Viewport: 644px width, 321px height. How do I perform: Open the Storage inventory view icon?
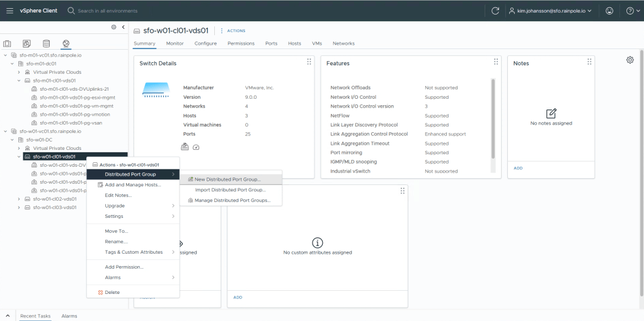(x=46, y=43)
